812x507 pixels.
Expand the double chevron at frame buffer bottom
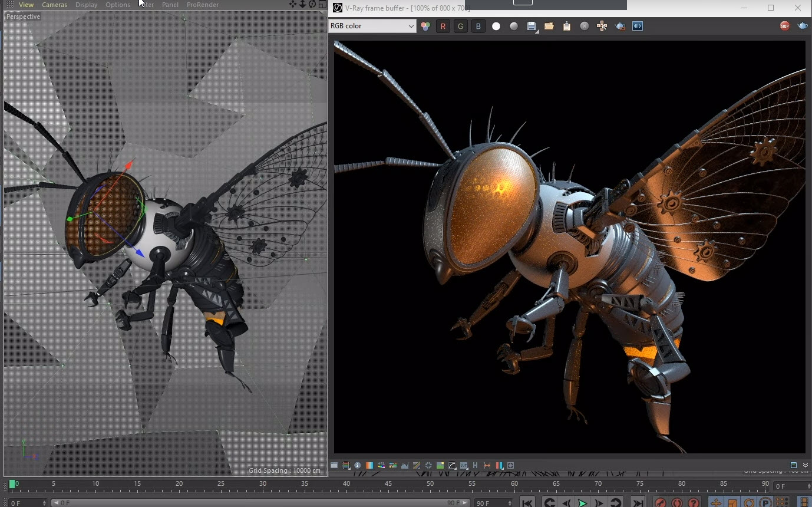coord(806,465)
